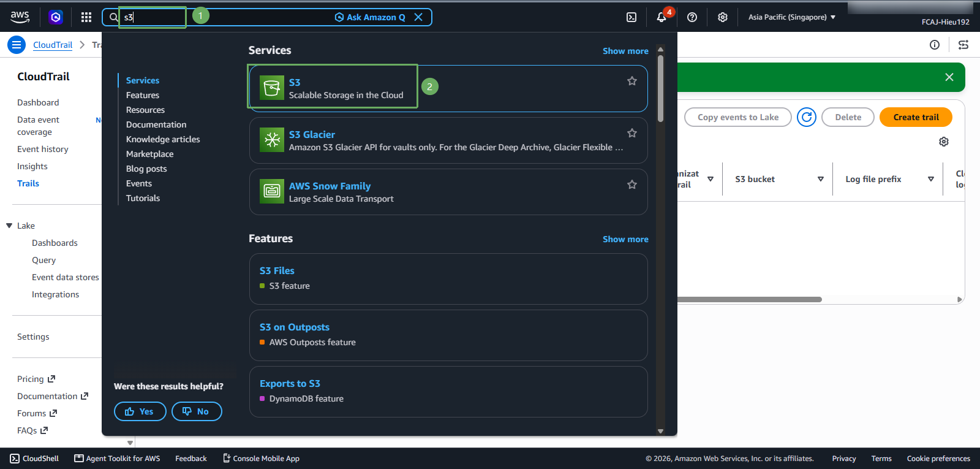Screen dimensions: 980x469
Task: Favorite the S3 service with its star
Action: tap(632, 81)
